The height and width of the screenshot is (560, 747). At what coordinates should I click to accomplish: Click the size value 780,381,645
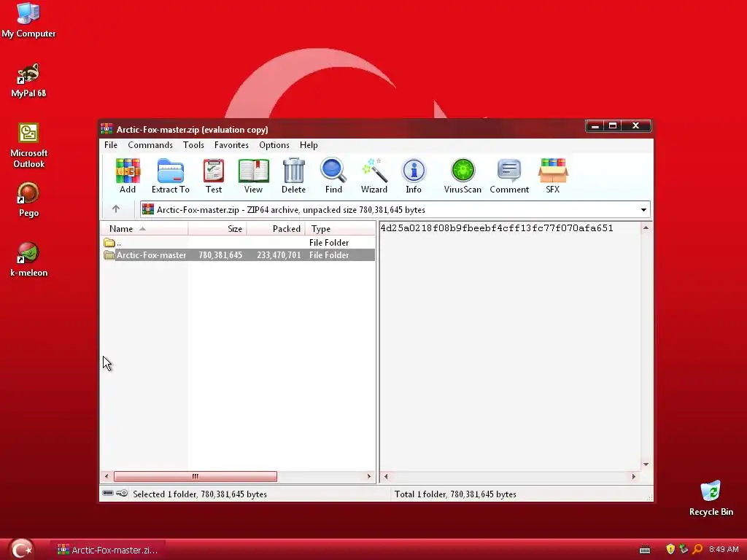(x=220, y=255)
